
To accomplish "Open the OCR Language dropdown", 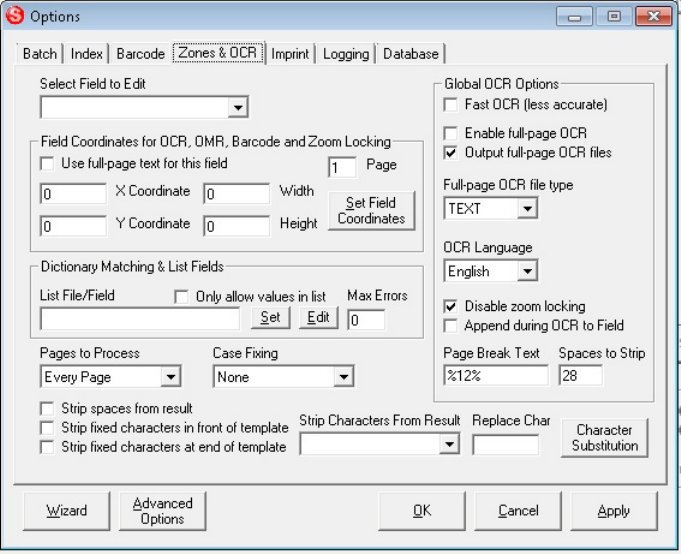I will tap(491, 271).
